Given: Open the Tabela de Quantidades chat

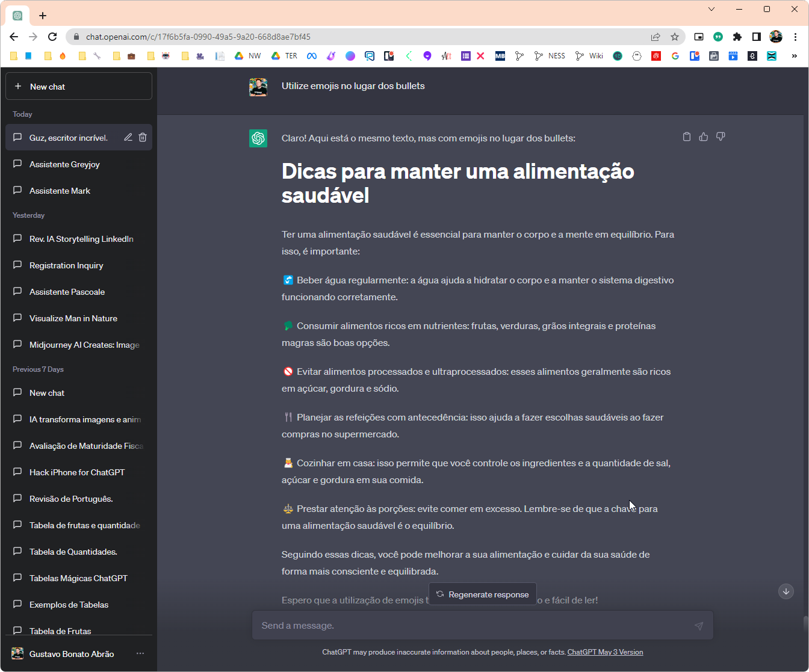Looking at the screenshot, I should (x=78, y=552).
